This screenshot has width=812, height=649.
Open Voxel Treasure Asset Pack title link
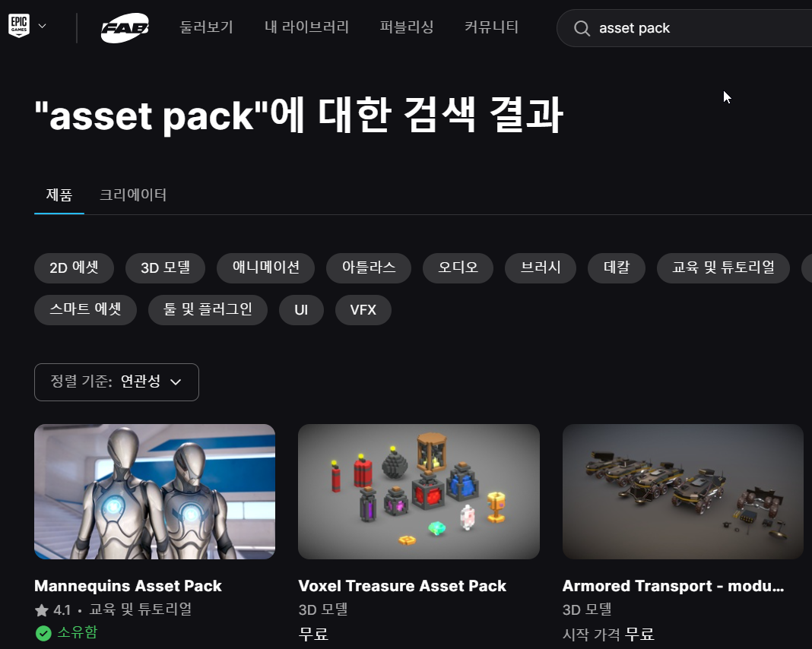coord(402,586)
